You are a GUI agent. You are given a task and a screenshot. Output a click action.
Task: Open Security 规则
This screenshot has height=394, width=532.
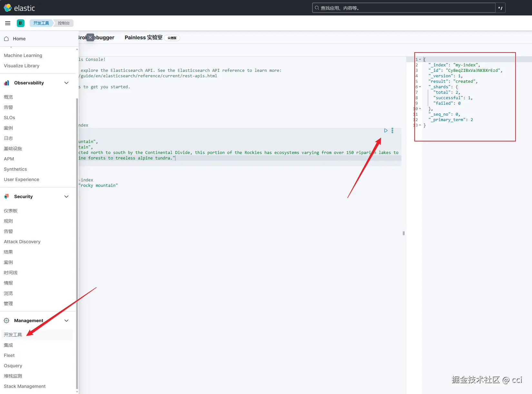[x=8, y=221]
